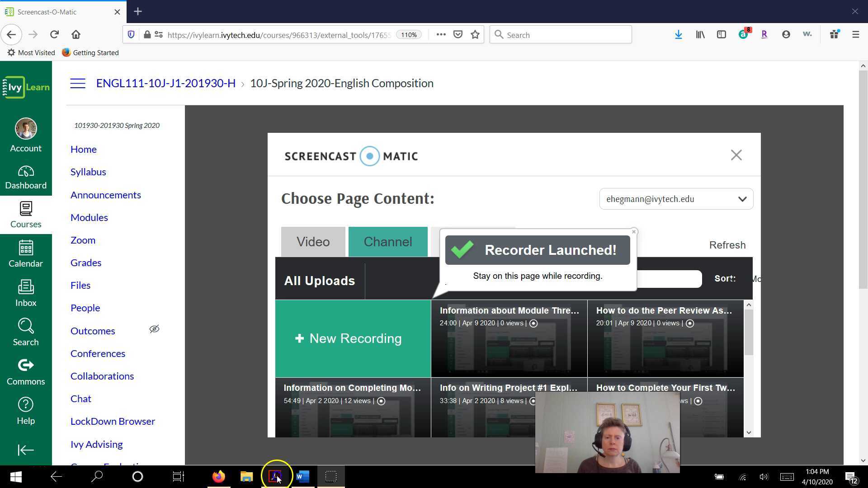
Task: Switch to the Video tab
Action: (x=313, y=242)
